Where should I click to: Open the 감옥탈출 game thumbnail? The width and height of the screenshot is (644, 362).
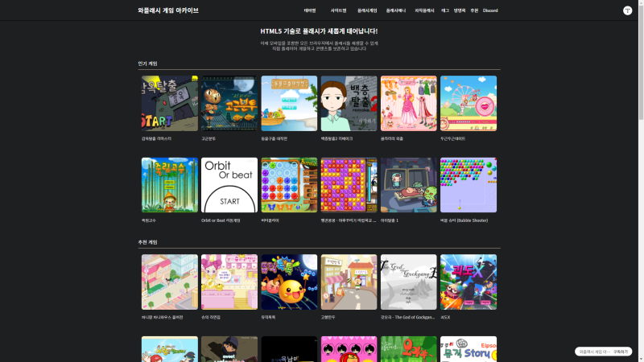(x=170, y=104)
